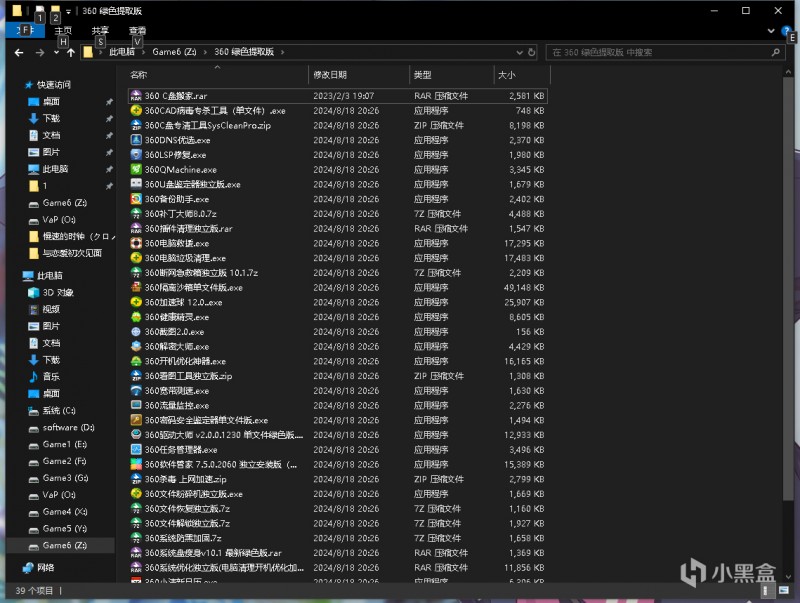Screen dimensions: 800x603
Task: Expand the ribbon chevron near Help
Action: [x=771, y=31]
